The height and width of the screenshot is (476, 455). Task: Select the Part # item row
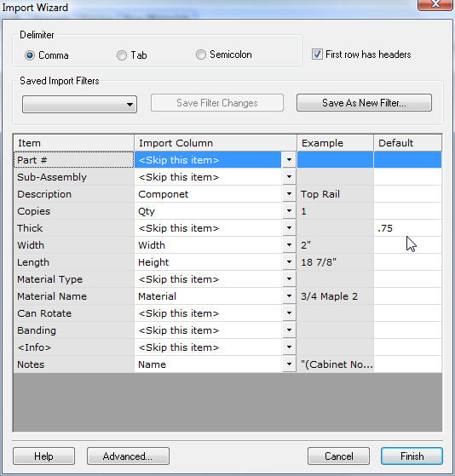74,160
